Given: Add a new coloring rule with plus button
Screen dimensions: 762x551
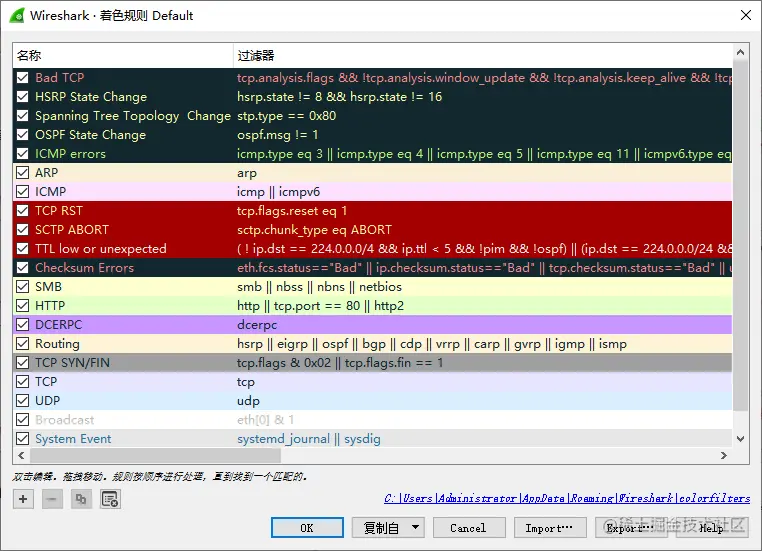Looking at the screenshot, I should click(23, 499).
